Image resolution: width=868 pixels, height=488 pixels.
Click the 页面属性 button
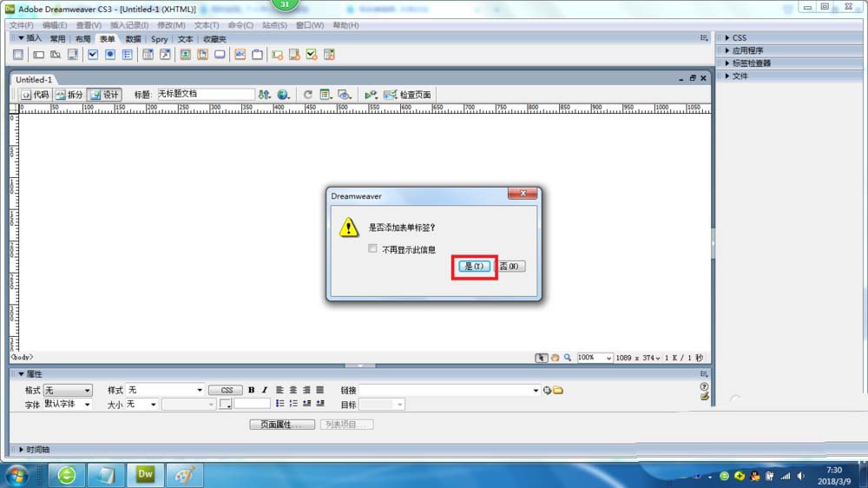tap(282, 425)
